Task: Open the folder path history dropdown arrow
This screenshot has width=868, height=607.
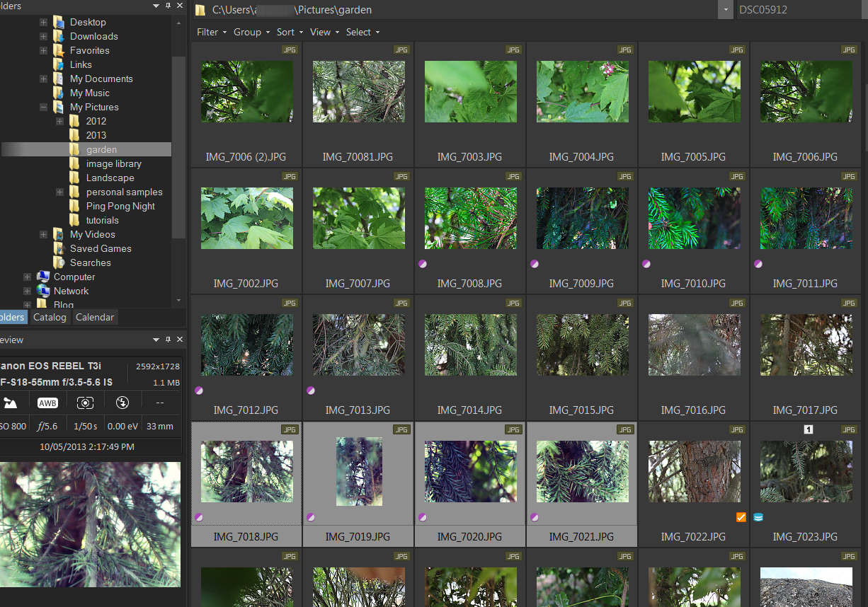Action: pos(725,10)
